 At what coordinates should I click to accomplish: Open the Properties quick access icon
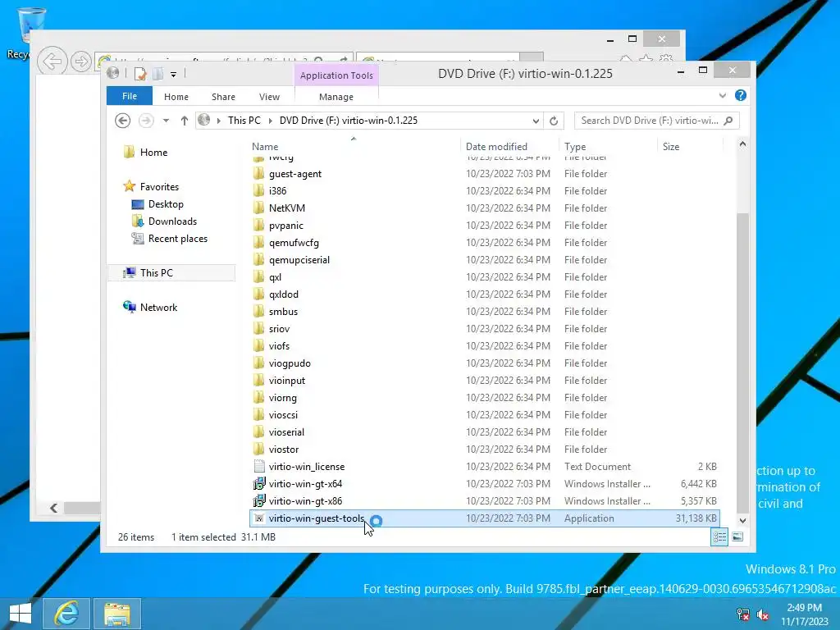pos(139,73)
